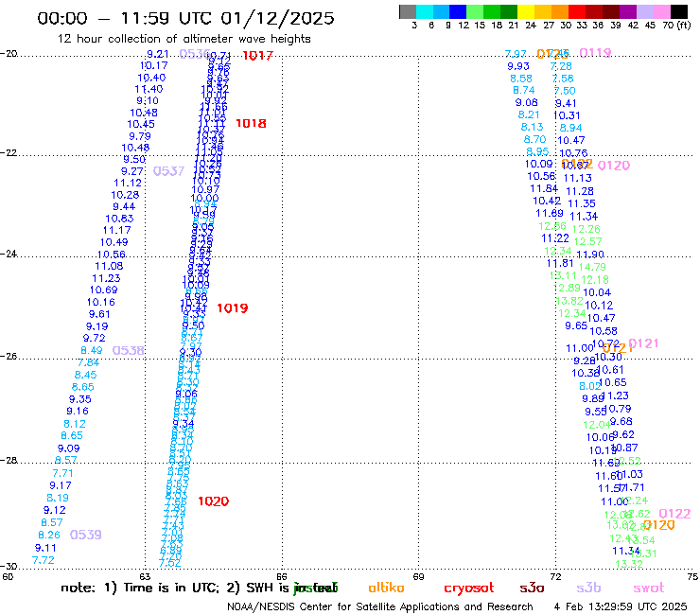Click footer timestamp '4 Feb 13:29:59 UTC 2025'
Viewport: 700px width, 615px height.
(x=621, y=606)
